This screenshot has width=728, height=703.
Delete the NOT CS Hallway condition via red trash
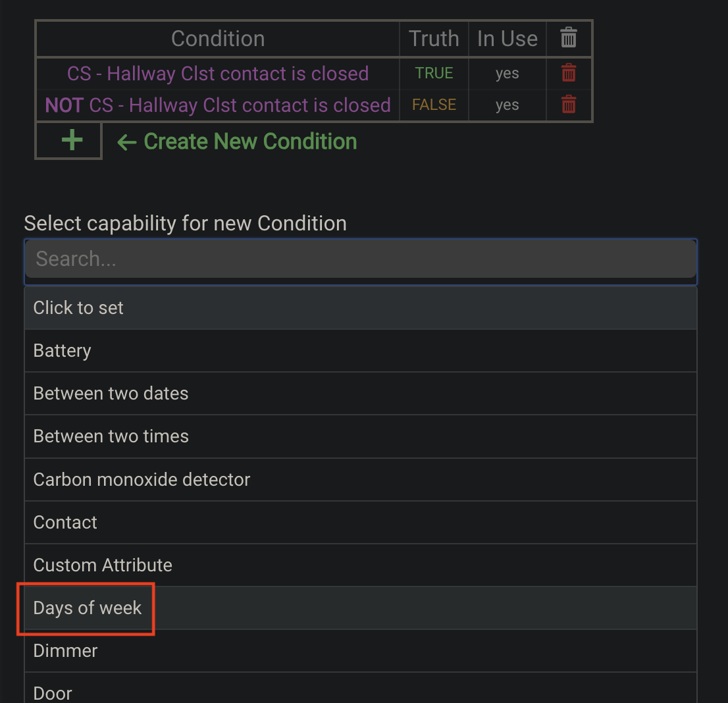568,105
